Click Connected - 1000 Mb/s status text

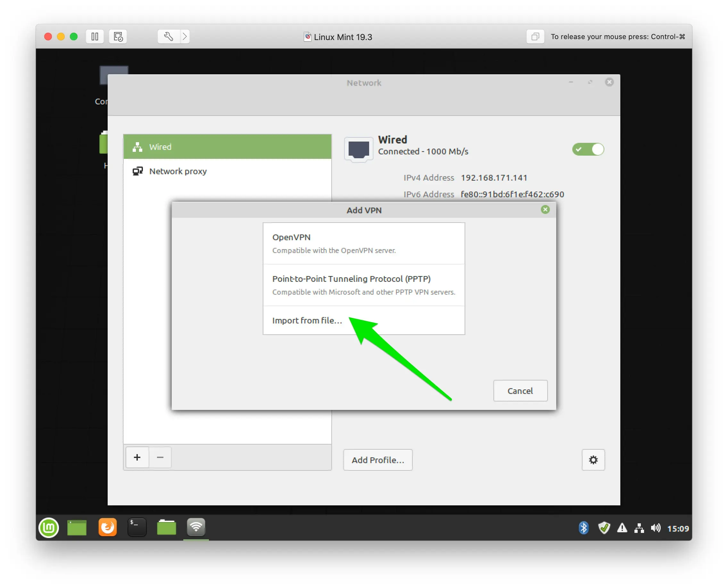423,151
